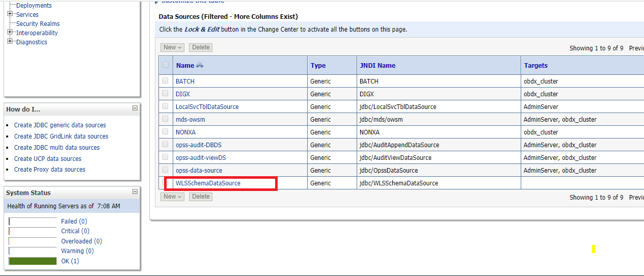Open the mds-owsm data source link
This screenshot has width=644, height=276.
tap(191, 120)
